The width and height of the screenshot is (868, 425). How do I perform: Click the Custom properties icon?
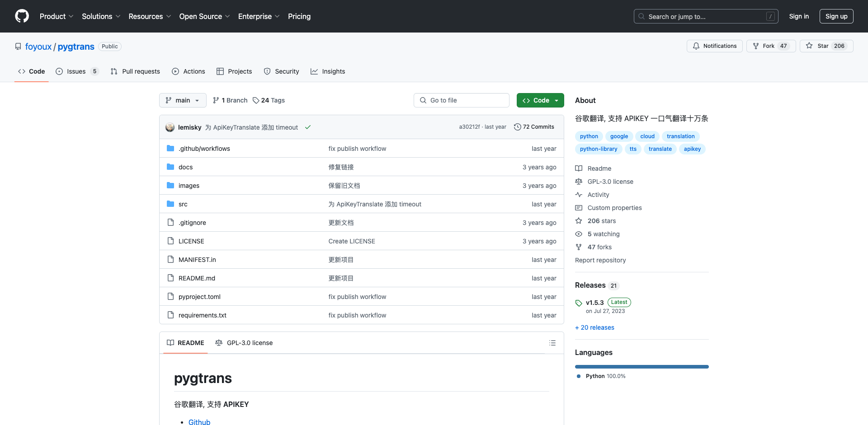[x=579, y=208]
